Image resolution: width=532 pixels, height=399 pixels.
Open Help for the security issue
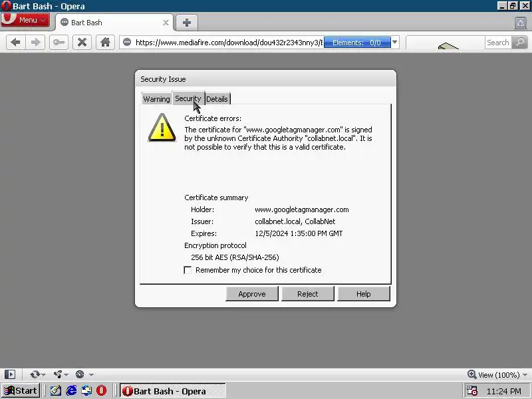363,294
